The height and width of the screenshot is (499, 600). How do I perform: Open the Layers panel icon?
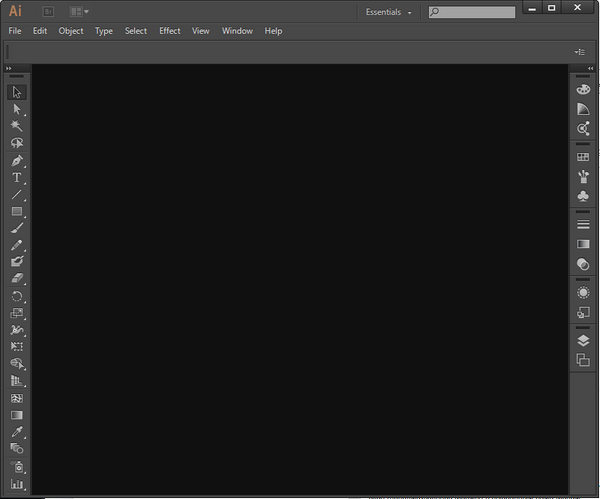click(583, 341)
